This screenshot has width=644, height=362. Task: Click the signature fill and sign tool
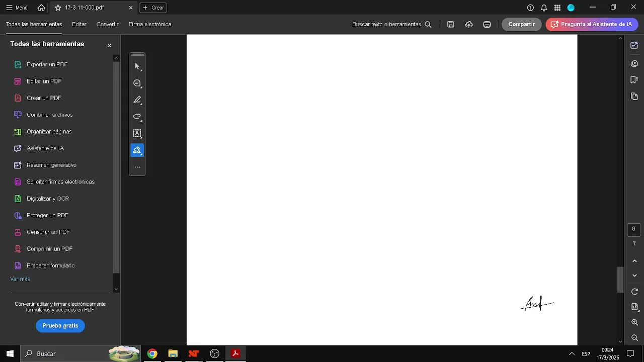[x=137, y=150]
